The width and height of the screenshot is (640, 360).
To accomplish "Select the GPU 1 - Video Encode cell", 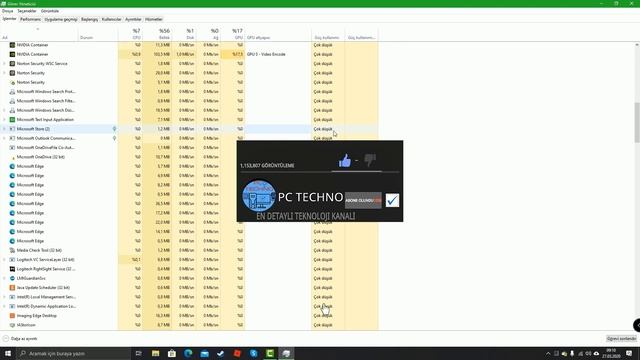I will tap(266, 54).
